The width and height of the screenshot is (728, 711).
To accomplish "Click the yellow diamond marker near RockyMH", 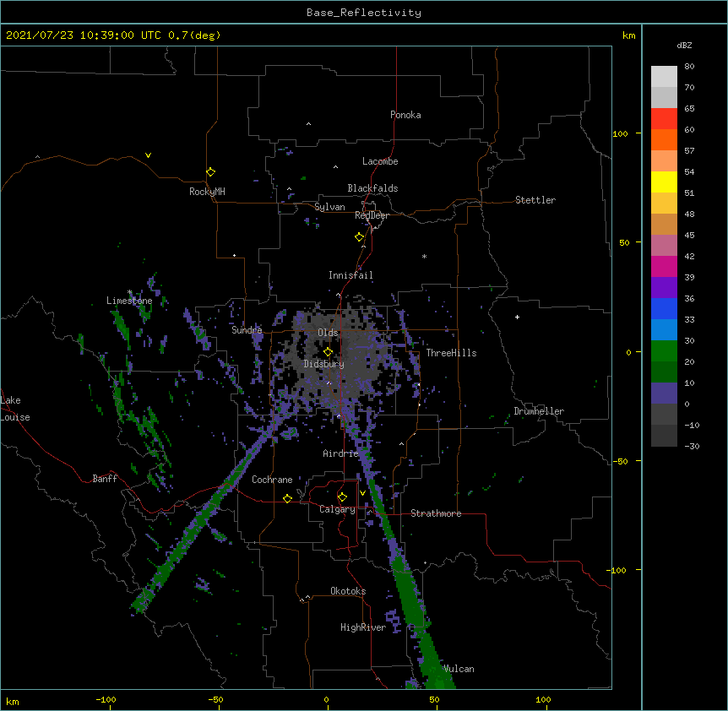I will coord(210,172).
